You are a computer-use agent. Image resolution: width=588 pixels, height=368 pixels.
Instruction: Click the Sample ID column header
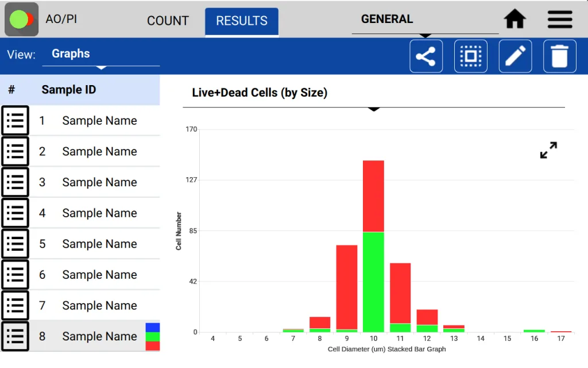tap(68, 90)
